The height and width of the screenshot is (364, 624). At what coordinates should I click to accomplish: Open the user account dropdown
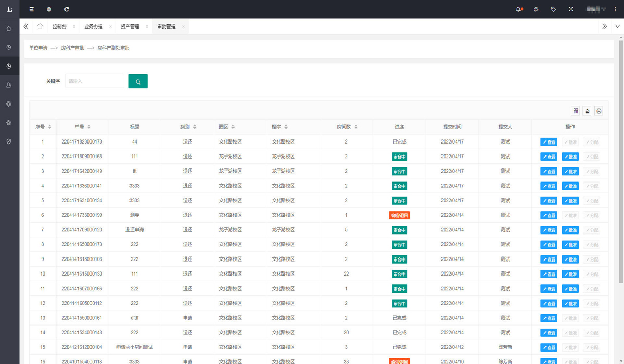(x=595, y=9)
